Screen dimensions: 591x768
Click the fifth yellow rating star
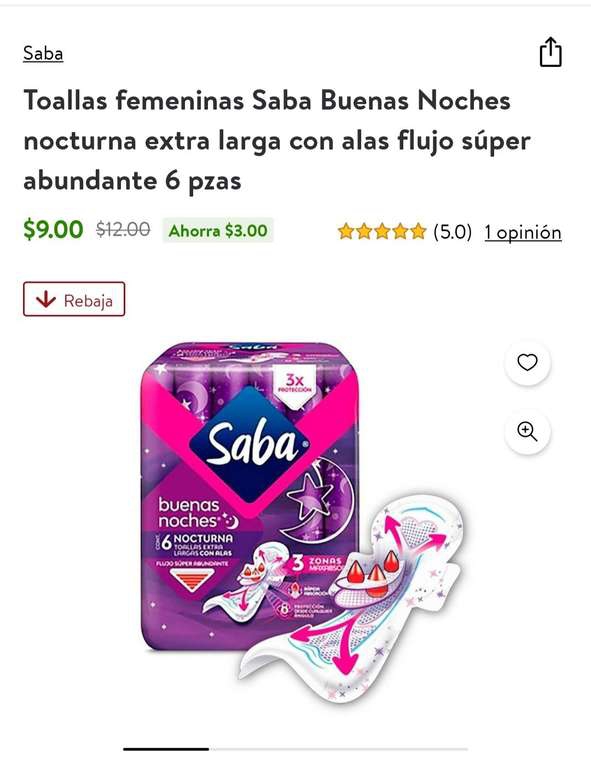click(418, 231)
